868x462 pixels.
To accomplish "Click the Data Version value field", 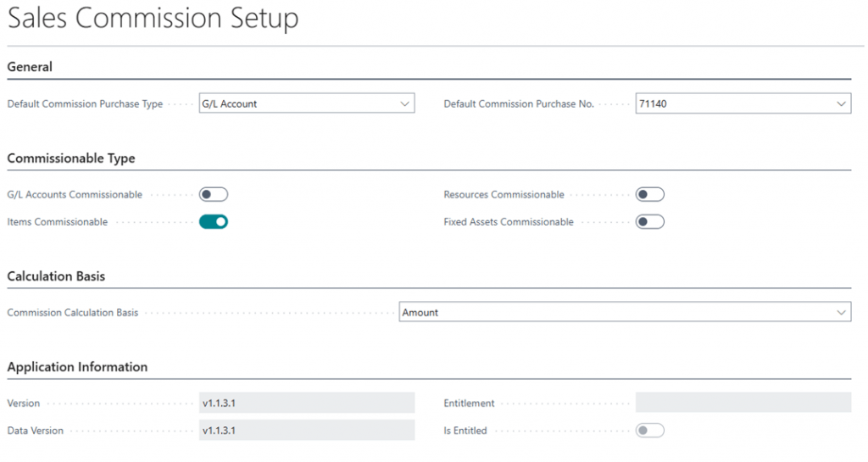I will pos(306,431).
